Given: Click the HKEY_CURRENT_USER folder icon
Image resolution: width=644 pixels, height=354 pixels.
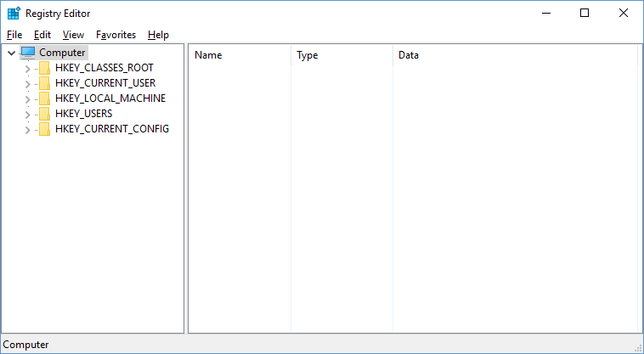Looking at the screenshot, I should point(44,83).
